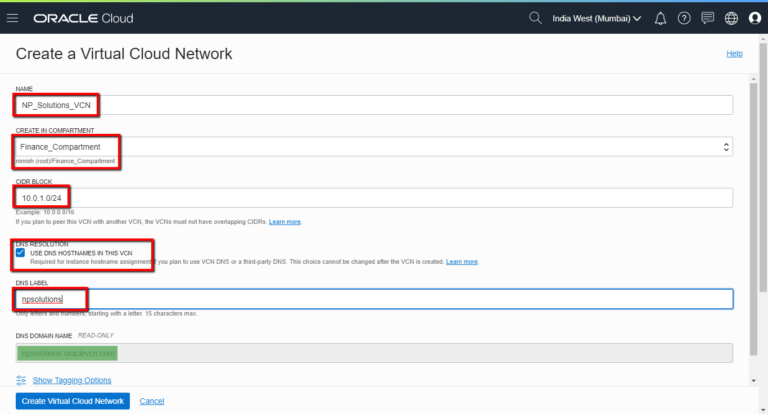
Task: Click the Cancel link
Action: pyautogui.click(x=152, y=401)
